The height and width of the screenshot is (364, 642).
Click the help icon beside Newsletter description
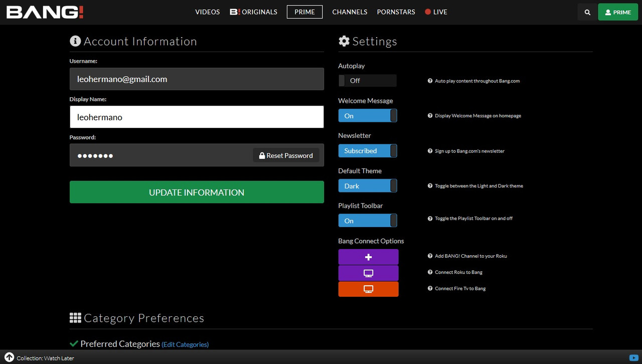[x=430, y=151]
